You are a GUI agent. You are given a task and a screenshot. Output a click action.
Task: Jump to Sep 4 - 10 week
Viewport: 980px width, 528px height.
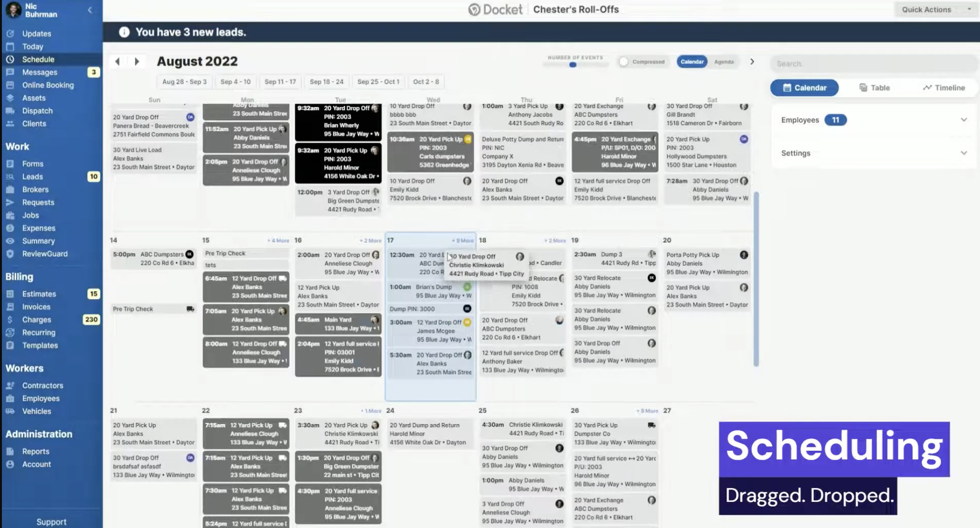click(x=235, y=82)
